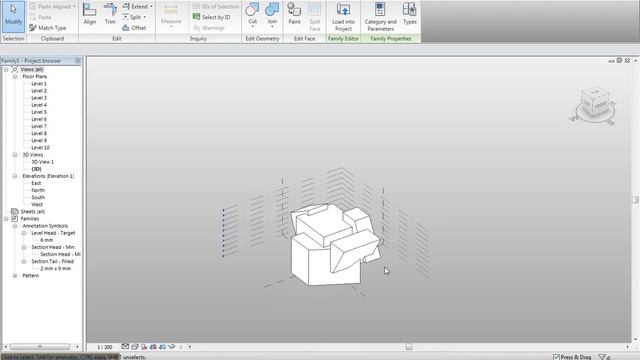Image resolution: width=640 pixels, height=360 pixels.
Task: Collapse the Families node
Action: coord(6,219)
